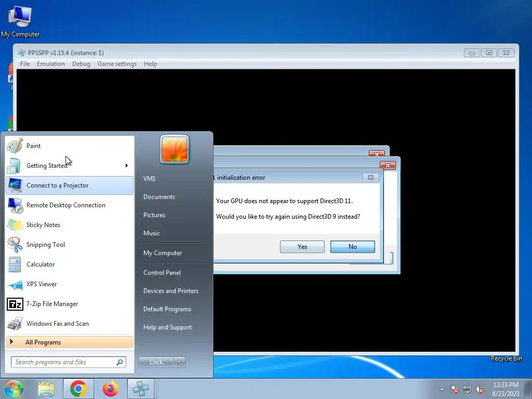The image size is (532, 399).
Task: Launch Calculator
Action: [x=70, y=264]
